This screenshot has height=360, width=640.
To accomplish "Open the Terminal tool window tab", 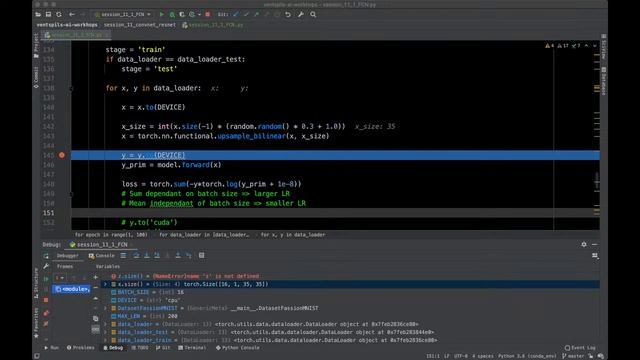I will (x=192, y=348).
